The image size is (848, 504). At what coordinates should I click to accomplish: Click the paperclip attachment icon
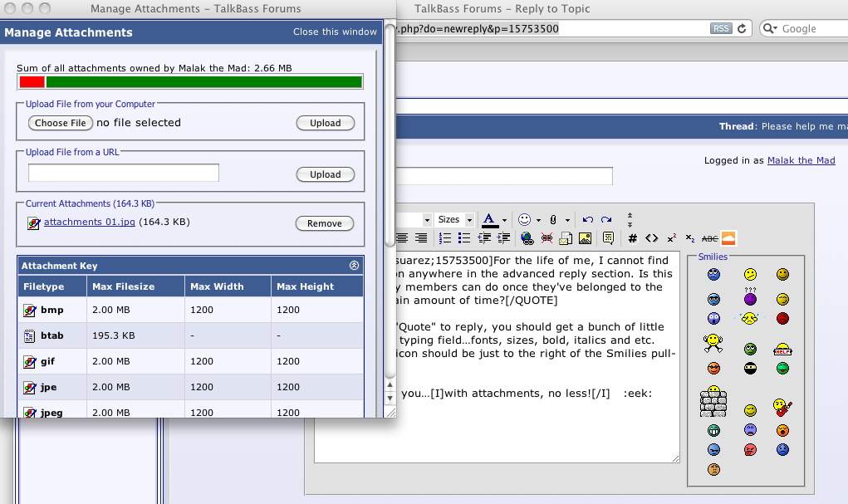click(553, 219)
